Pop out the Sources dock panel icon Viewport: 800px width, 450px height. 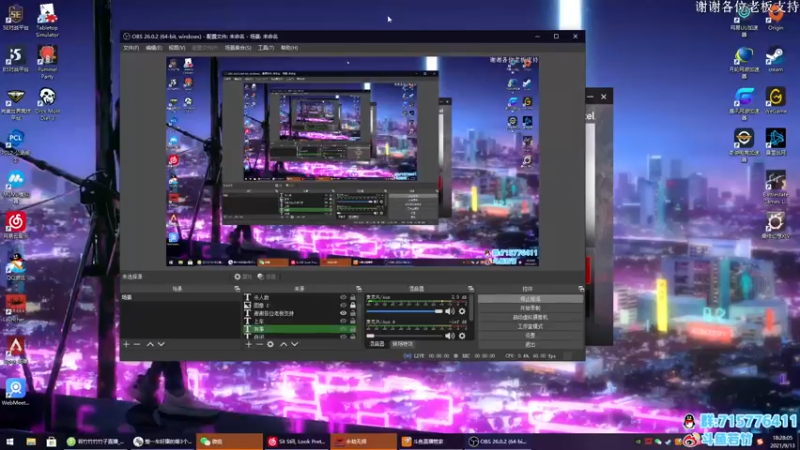[x=359, y=289]
